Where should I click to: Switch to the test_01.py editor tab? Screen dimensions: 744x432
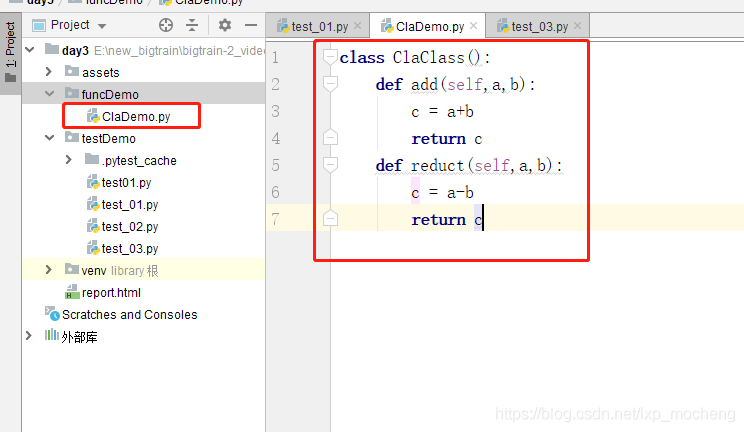click(x=319, y=27)
